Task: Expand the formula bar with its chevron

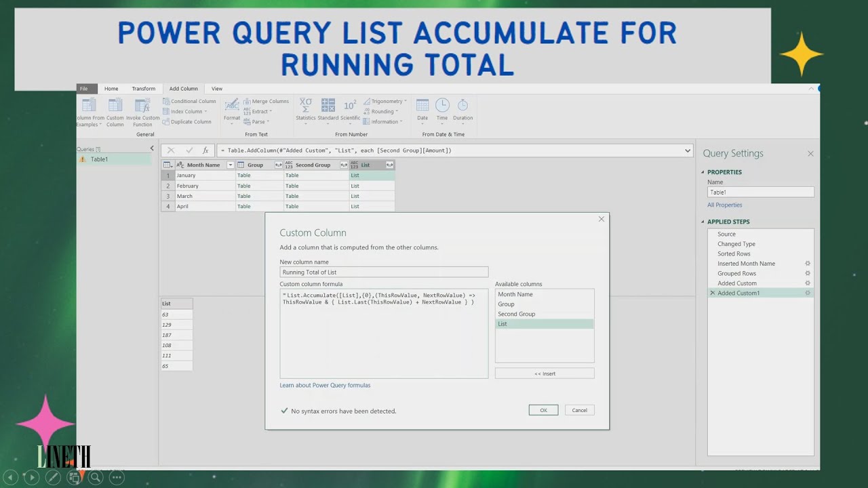Action: tap(688, 150)
